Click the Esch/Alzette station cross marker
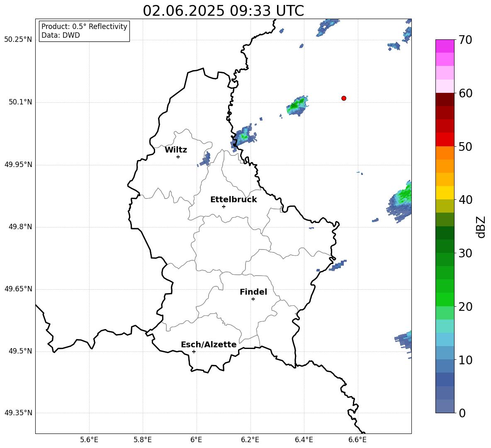The width and height of the screenshot is (491, 448). pos(194,351)
